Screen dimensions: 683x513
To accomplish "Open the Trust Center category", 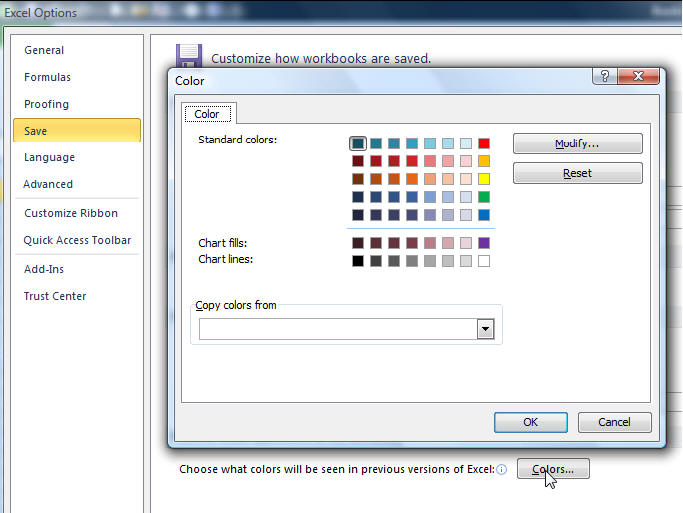I will (x=55, y=296).
